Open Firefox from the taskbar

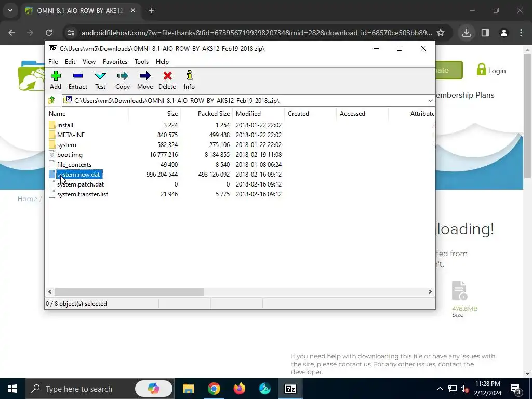point(239,389)
